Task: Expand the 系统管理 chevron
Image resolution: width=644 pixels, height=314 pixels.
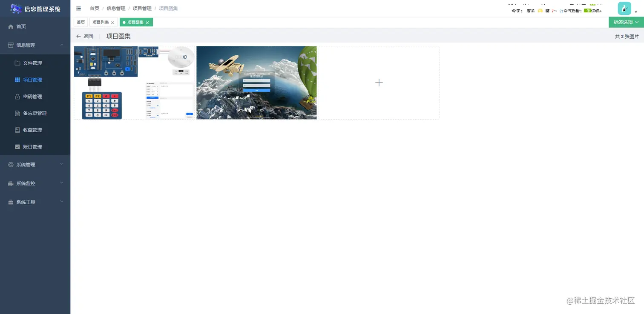Action: 62,164
